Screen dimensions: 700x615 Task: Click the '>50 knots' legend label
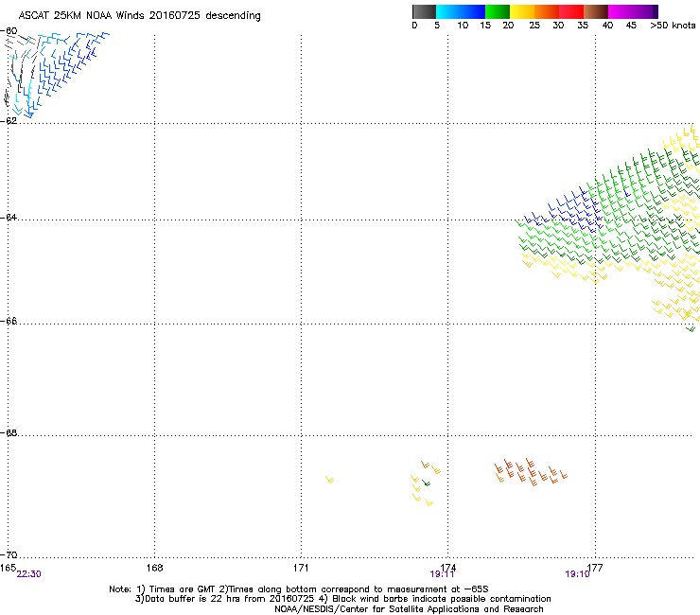(673, 26)
